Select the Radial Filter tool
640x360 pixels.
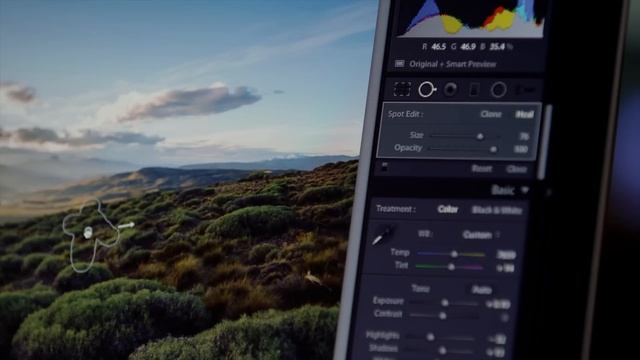[498, 90]
